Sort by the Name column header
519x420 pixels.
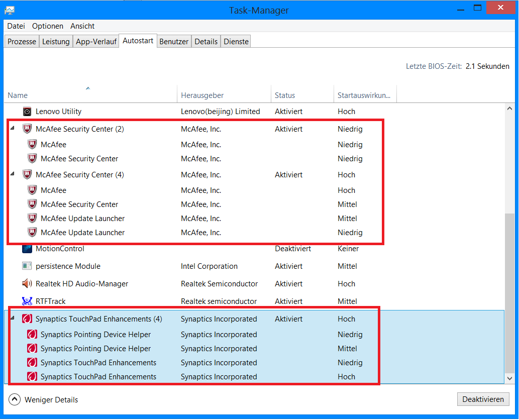tap(91, 95)
